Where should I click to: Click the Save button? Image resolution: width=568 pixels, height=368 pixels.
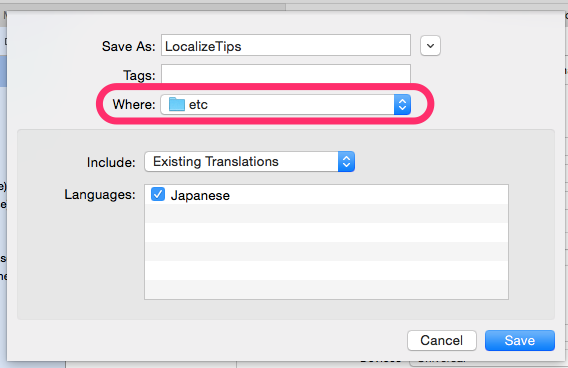pyautogui.click(x=520, y=340)
